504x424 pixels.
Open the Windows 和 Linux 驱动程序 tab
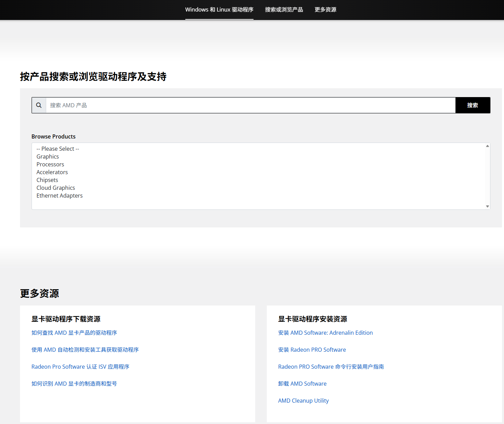click(x=219, y=10)
